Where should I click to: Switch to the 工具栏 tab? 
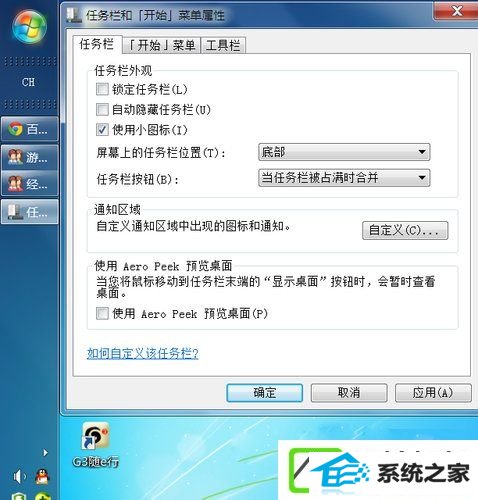tap(223, 45)
